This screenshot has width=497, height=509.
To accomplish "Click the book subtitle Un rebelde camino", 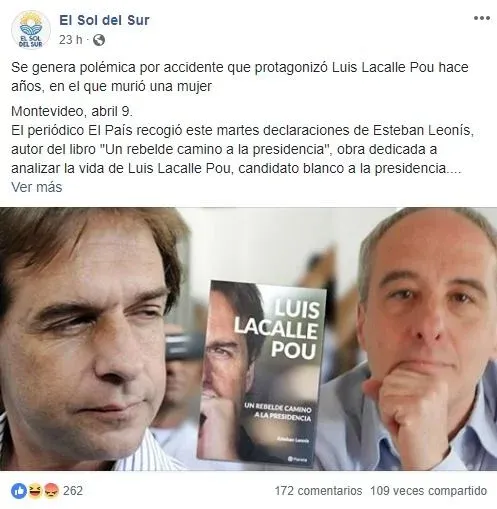I will click(278, 412).
